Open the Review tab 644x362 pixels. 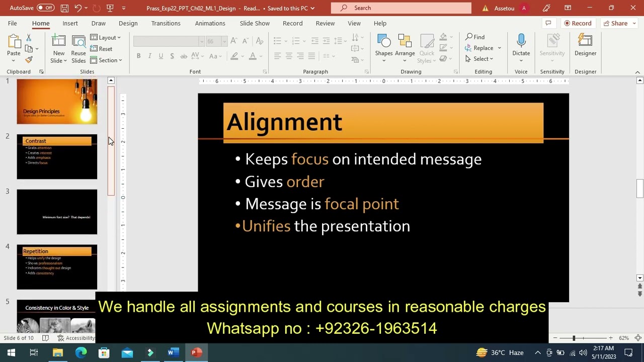325,23
